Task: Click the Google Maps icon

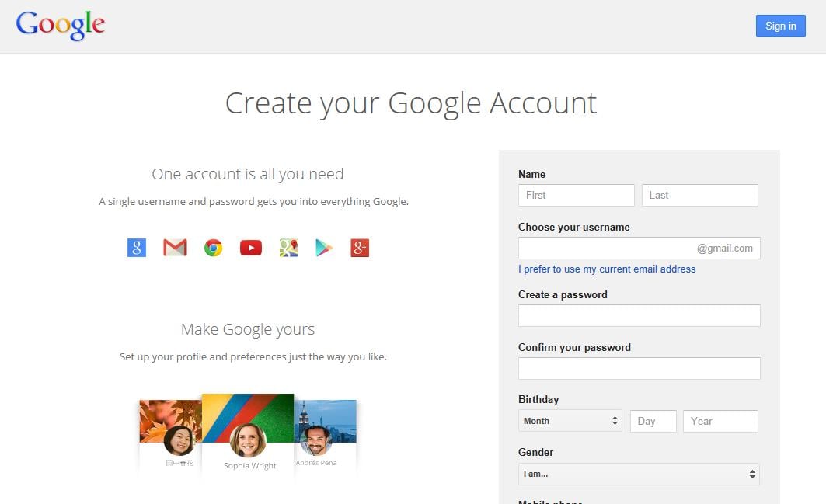Action: click(x=289, y=248)
